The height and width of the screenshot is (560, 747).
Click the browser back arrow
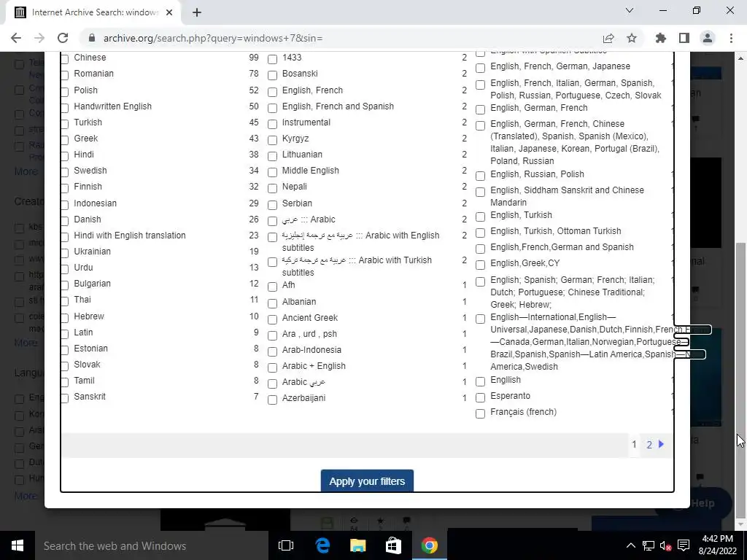(16, 38)
